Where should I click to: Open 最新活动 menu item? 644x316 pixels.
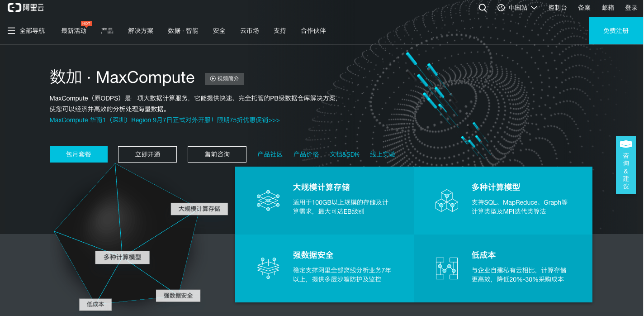[74, 31]
